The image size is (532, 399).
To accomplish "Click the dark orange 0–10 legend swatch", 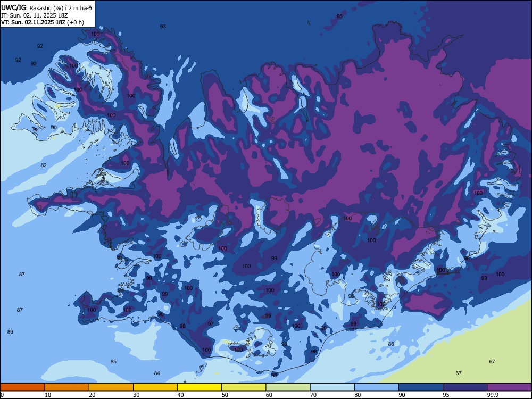I will pyautogui.click(x=22, y=387).
